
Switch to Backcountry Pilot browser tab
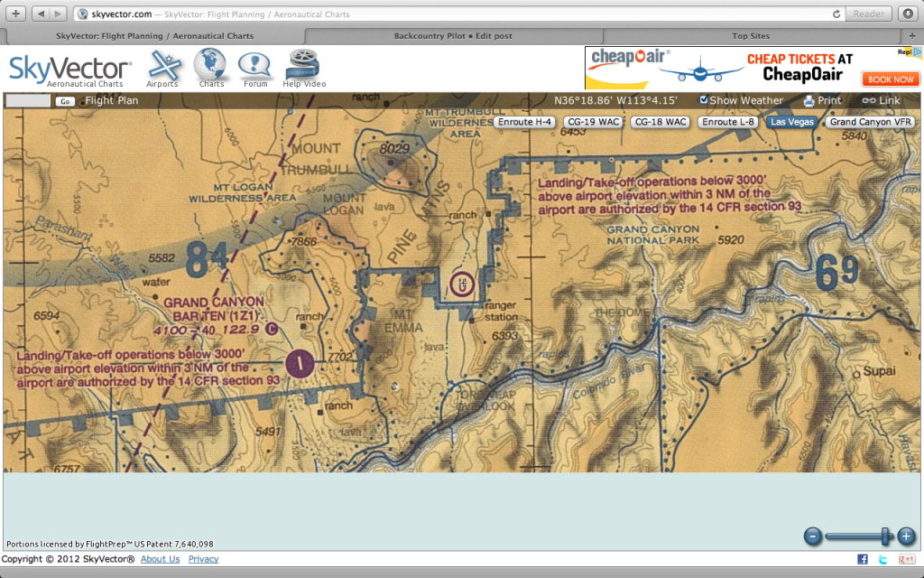tap(453, 36)
